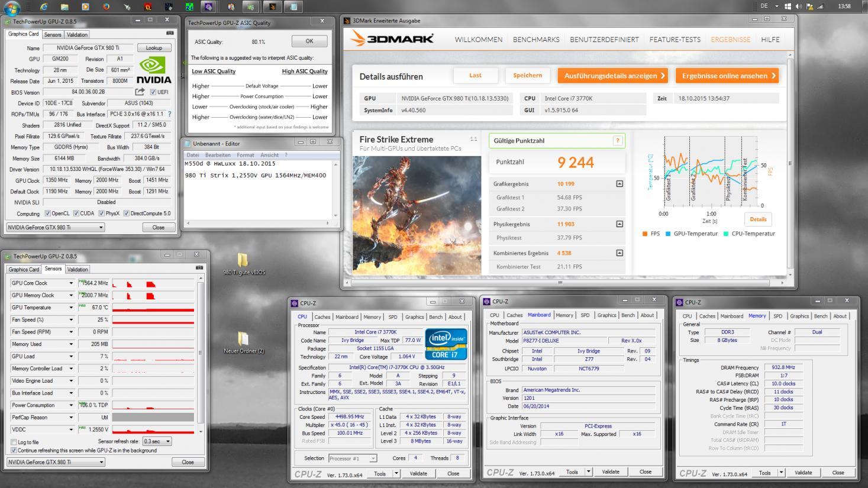Click OK in the ASIC Quality dialog
The image size is (868, 488).
309,41
